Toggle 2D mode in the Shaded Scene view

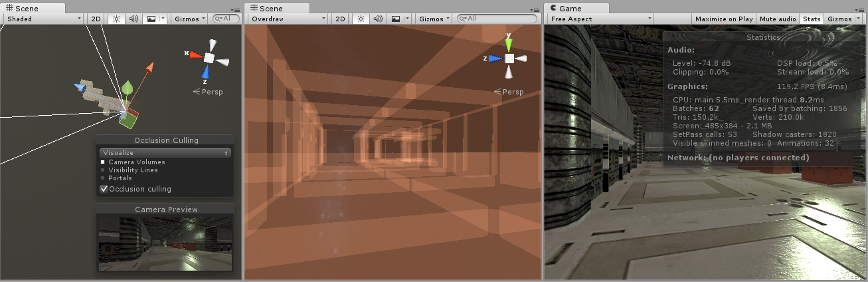coord(97,19)
